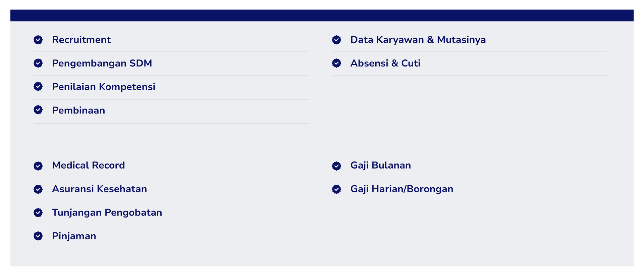Click the dark navy header bar

click(322, 15)
